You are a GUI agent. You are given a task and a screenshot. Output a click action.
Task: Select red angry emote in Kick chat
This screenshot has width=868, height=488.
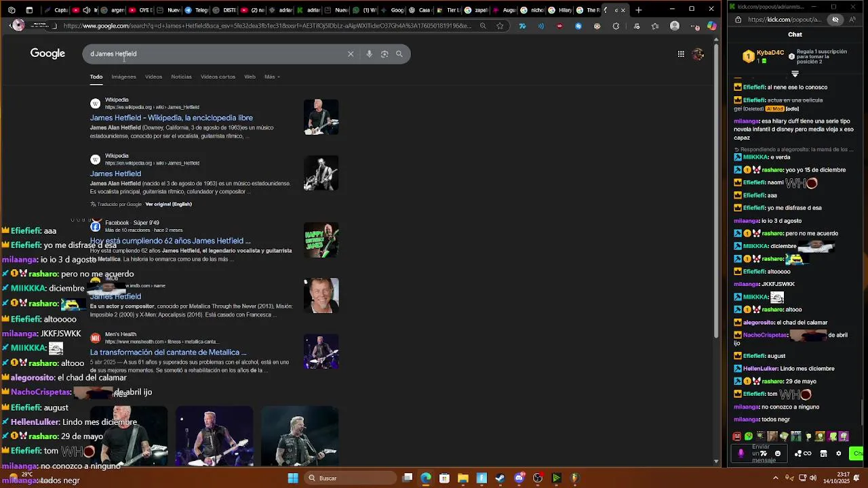point(737,436)
